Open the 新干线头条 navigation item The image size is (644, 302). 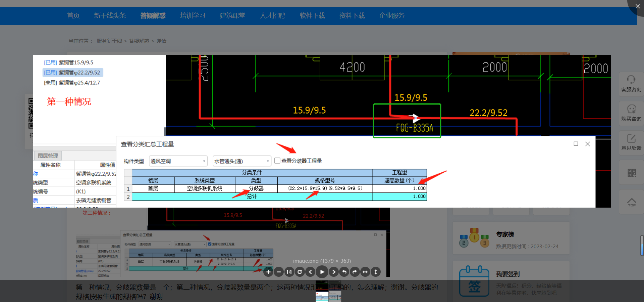coord(110,15)
